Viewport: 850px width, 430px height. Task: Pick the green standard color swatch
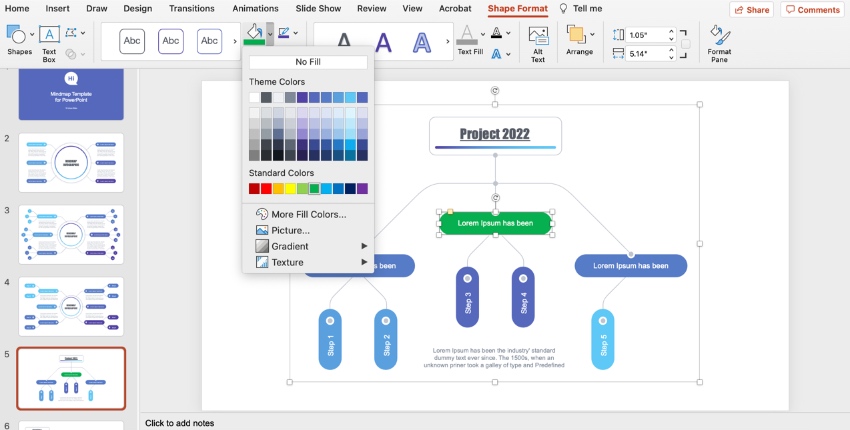[x=314, y=189]
